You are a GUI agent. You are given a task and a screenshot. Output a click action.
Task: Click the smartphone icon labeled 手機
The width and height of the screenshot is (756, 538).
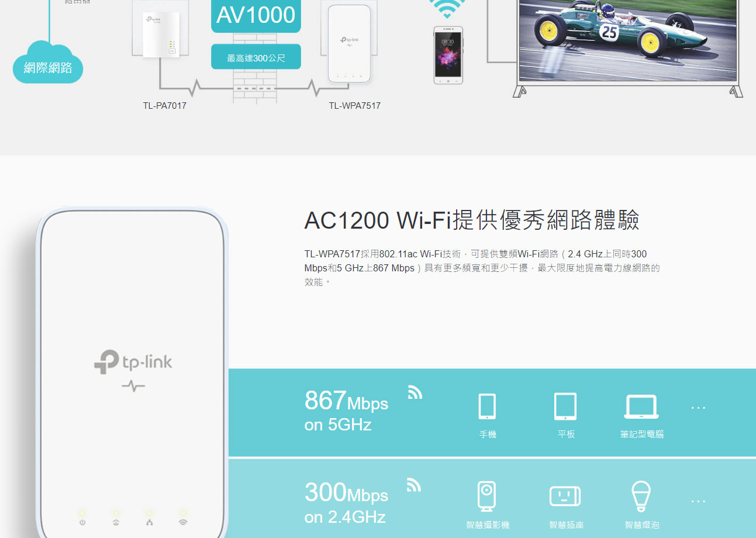(x=487, y=406)
